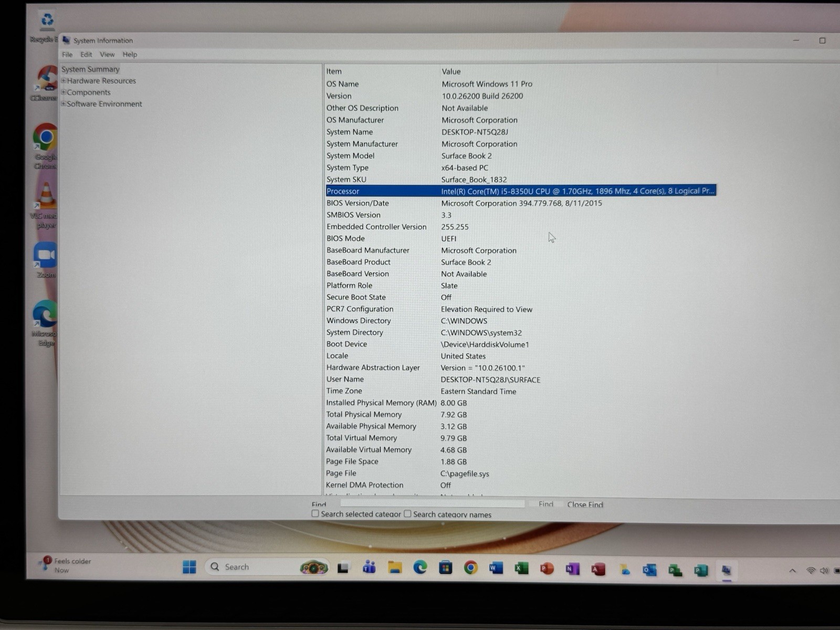
Task: Select the OS Name row
Action: tap(521, 84)
